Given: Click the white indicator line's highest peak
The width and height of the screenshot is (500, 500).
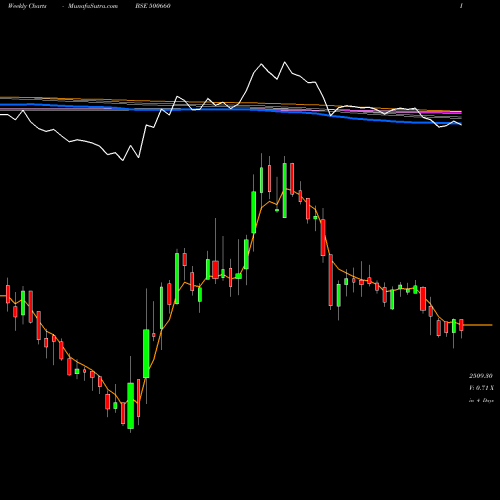Looking at the screenshot, I should point(284,62).
